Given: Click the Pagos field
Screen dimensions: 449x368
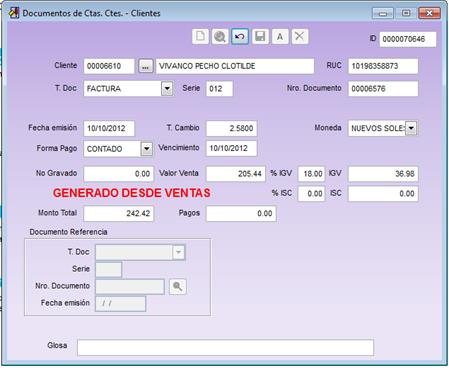Looking at the screenshot, I should pyautogui.click(x=241, y=213).
